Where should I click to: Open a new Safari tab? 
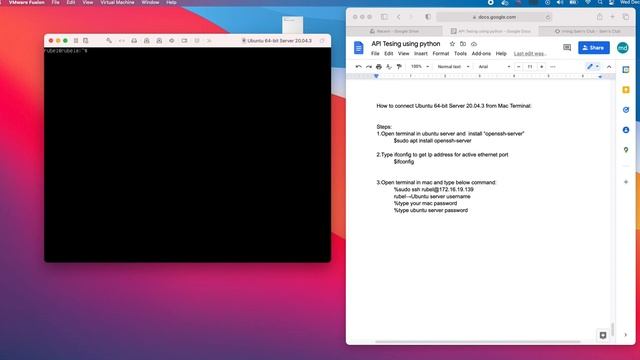point(612,17)
